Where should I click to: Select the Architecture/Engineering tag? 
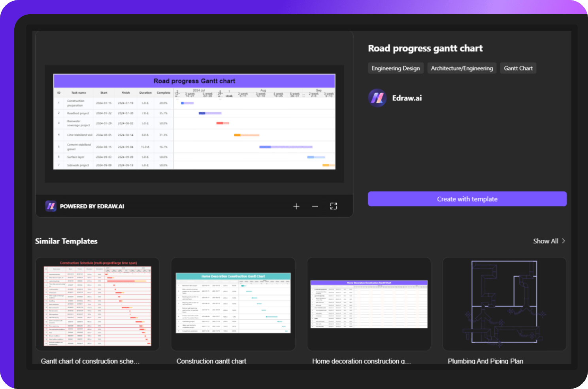tap(462, 68)
